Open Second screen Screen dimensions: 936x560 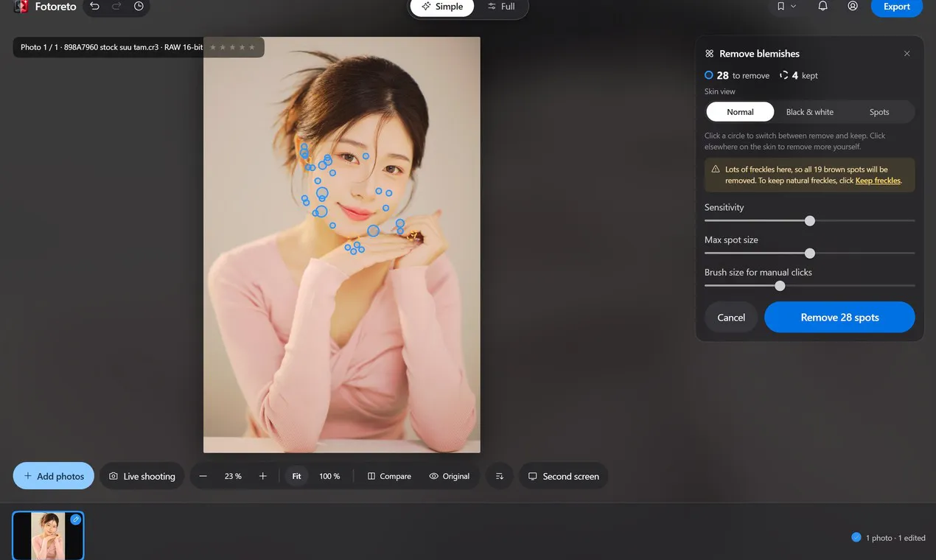coord(564,476)
